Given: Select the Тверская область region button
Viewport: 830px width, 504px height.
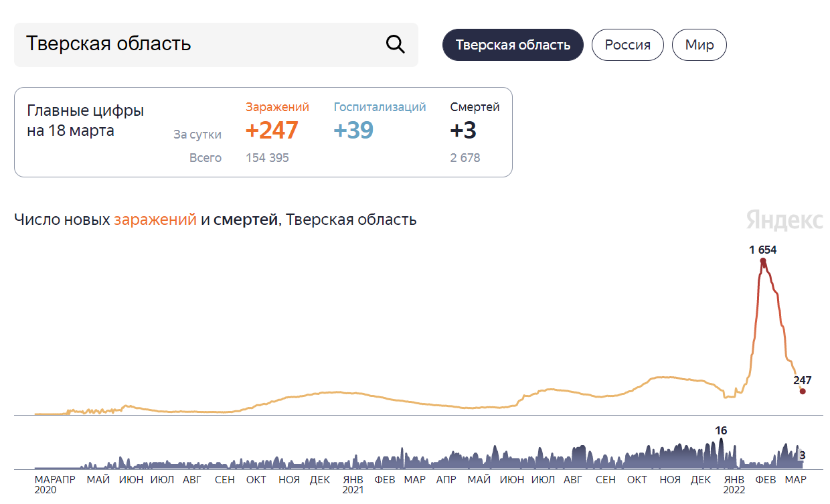Looking at the screenshot, I should 513,45.
